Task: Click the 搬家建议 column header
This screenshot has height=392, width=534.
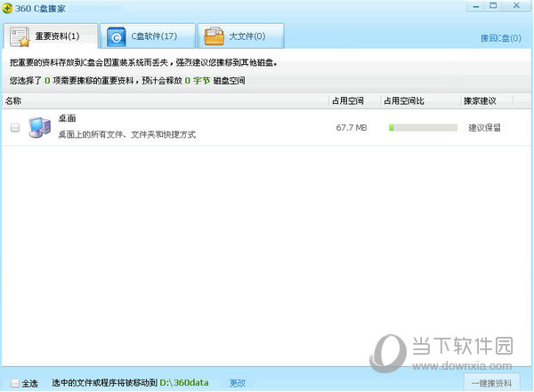Action: point(488,100)
